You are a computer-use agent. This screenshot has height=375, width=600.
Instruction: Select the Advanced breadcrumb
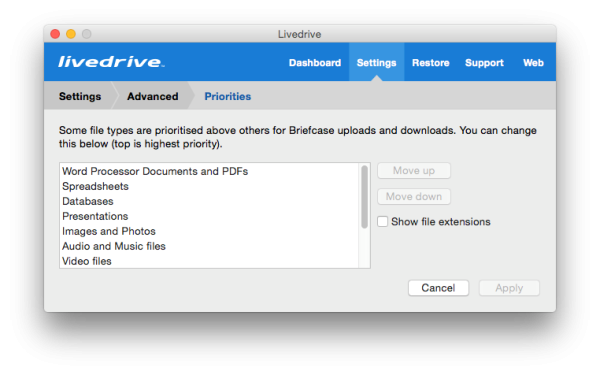(x=152, y=96)
